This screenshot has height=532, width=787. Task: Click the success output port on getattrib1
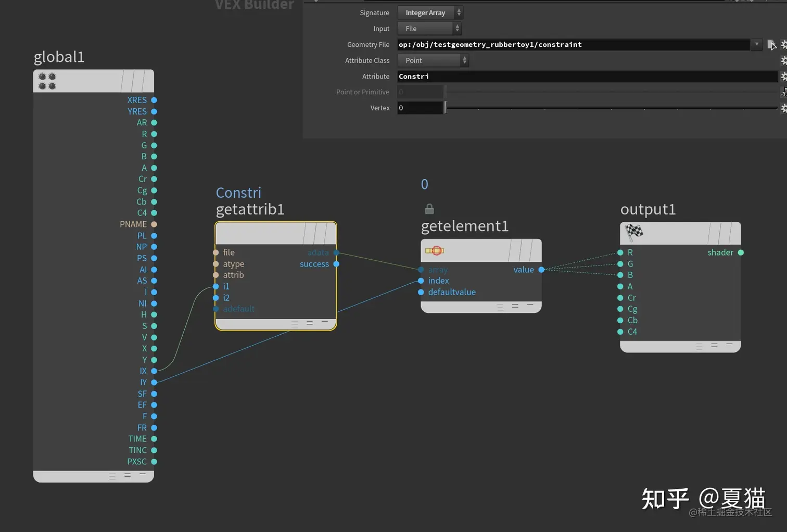(336, 264)
